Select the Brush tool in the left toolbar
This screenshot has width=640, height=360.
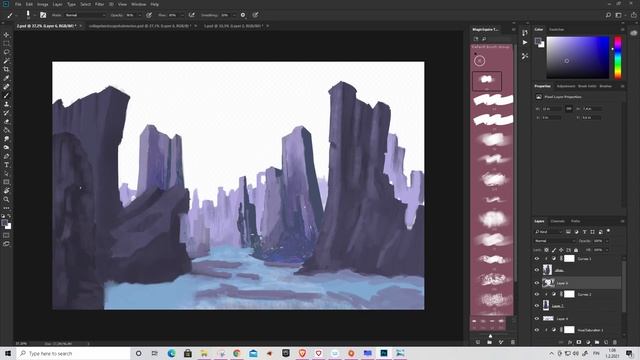click(6, 96)
